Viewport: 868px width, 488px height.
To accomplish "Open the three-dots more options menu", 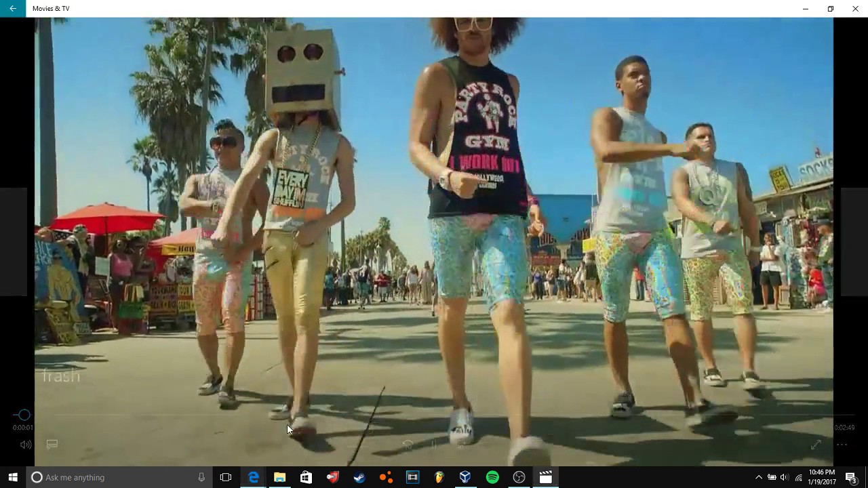I will click(842, 445).
